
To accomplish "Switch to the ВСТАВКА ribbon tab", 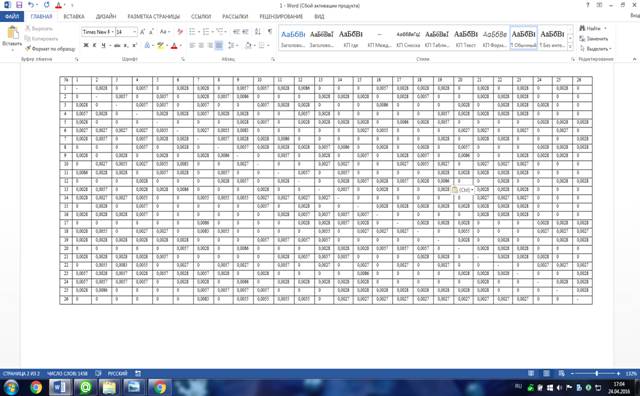I will (x=74, y=17).
